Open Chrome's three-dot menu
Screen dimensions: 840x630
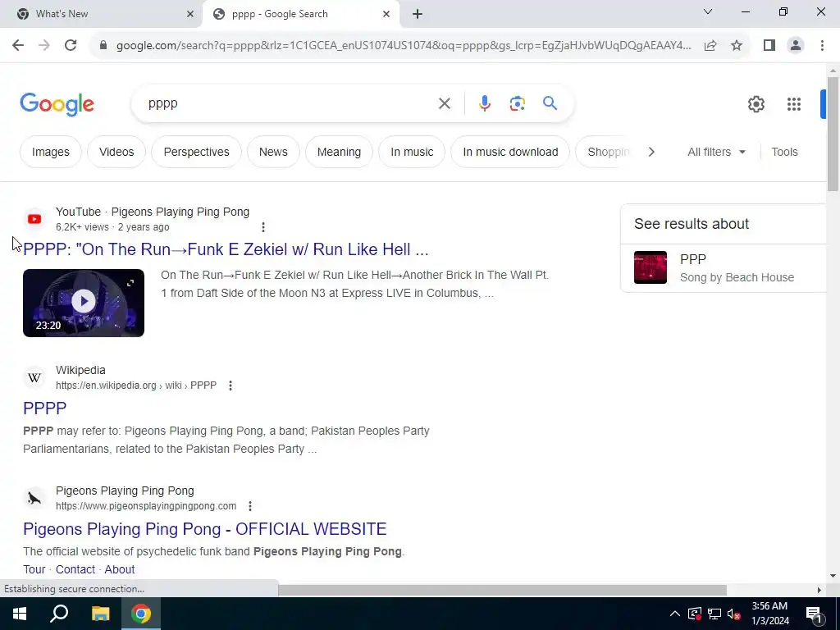point(822,46)
